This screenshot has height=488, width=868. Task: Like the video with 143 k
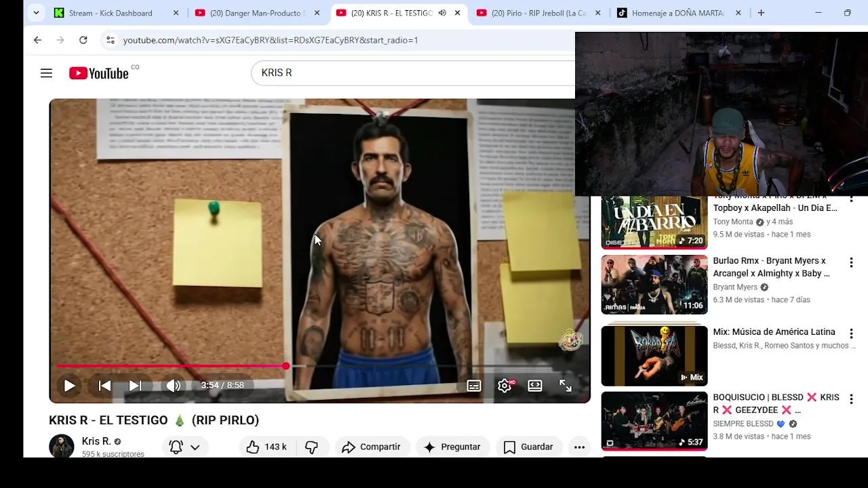266,447
